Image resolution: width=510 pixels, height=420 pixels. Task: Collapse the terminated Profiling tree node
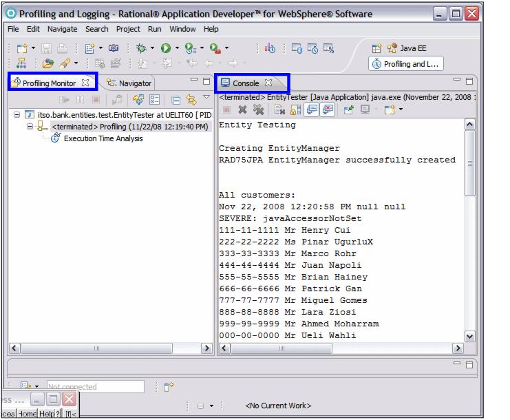click(30, 126)
